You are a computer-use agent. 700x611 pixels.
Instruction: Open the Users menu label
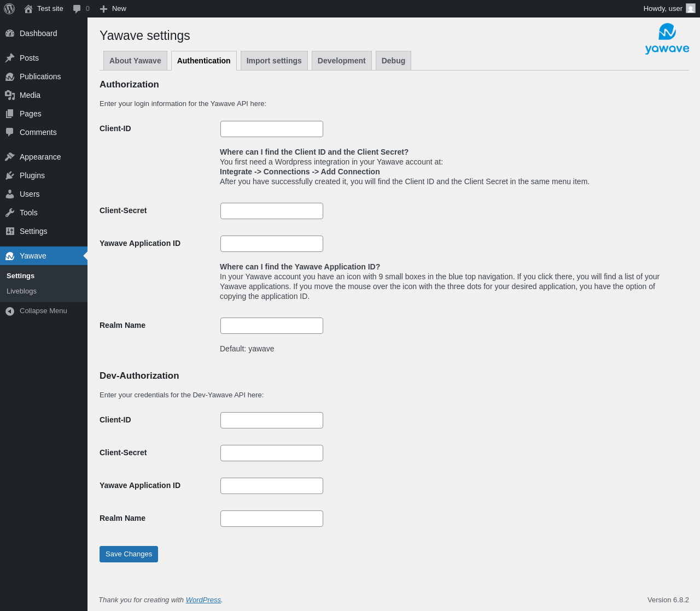[30, 194]
